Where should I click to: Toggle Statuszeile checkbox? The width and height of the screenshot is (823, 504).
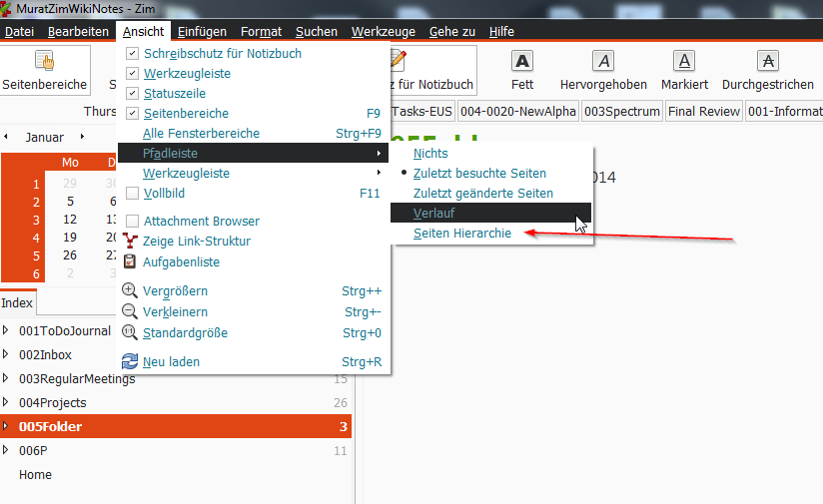[132, 94]
